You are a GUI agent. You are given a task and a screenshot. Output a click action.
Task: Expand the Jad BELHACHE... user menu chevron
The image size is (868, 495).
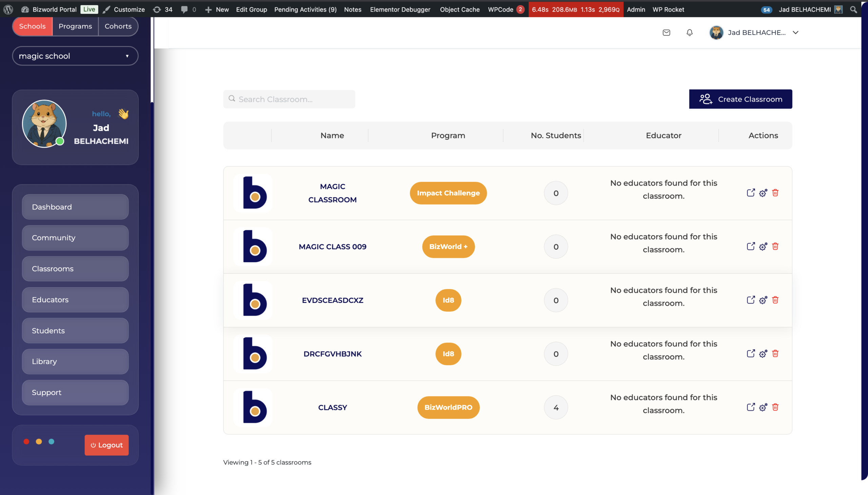click(x=795, y=33)
